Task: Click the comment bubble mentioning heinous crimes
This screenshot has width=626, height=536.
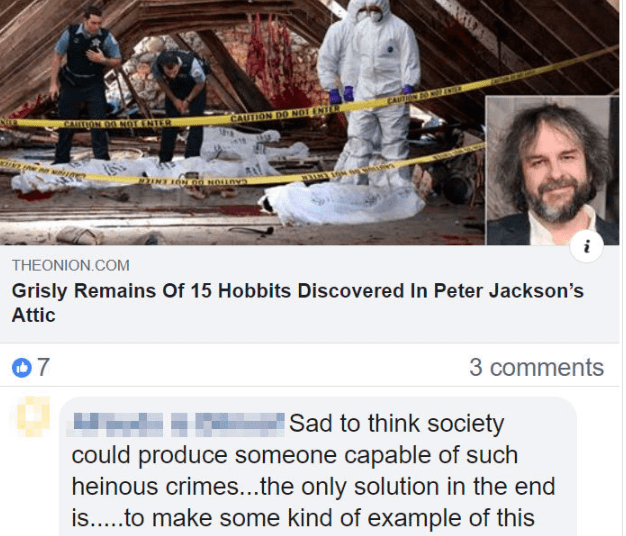Action: (318, 466)
